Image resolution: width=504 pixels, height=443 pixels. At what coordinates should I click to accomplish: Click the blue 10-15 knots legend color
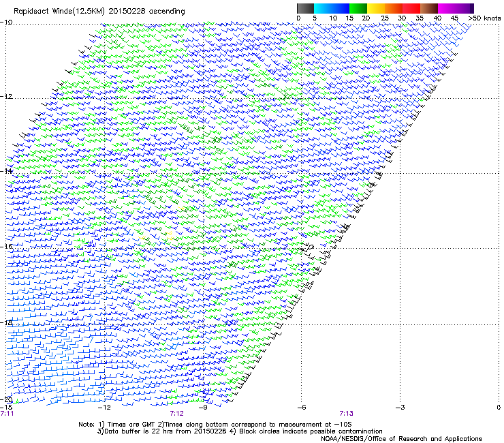point(341,8)
